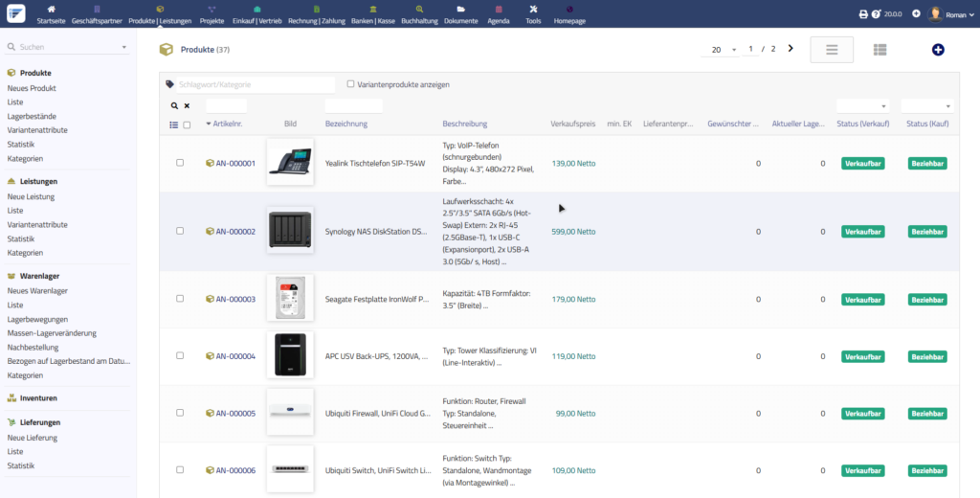This screenshot has height=498, width=980.
Task: Sort by the Verkaufspreis column header
Action: (x=573, y=124)
